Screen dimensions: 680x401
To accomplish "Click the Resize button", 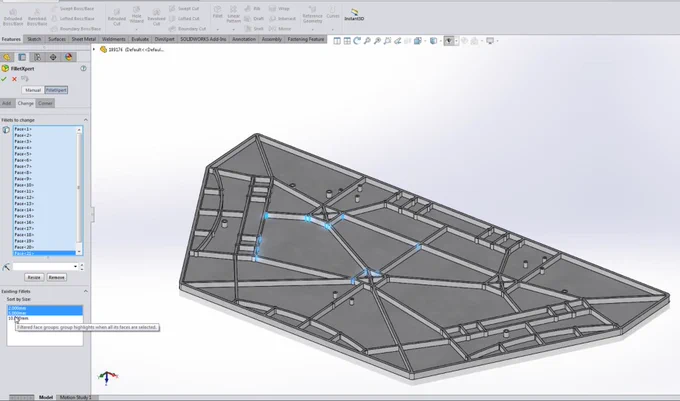I will point(34,277).
